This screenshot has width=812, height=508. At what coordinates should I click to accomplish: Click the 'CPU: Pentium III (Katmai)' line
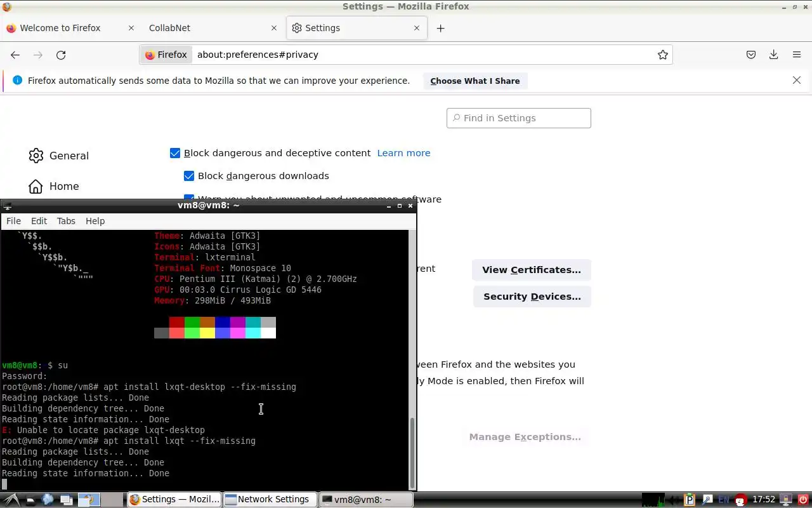(256, 279)
